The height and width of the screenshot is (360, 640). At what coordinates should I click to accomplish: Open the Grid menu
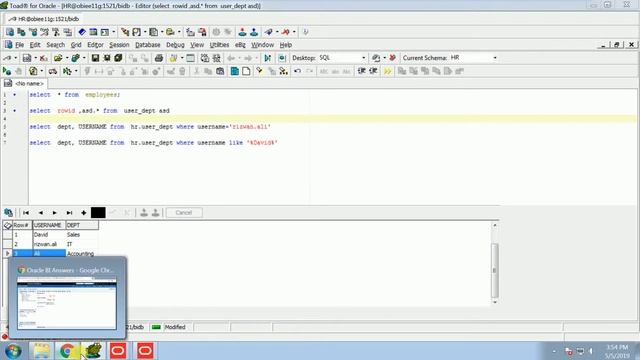(76, 45)
